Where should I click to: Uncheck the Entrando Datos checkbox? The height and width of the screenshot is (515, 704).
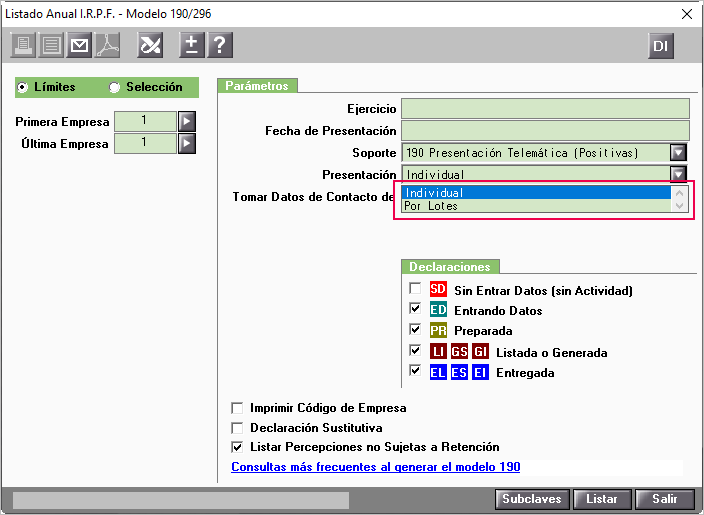pyautogui.click(x=415, y=308)
